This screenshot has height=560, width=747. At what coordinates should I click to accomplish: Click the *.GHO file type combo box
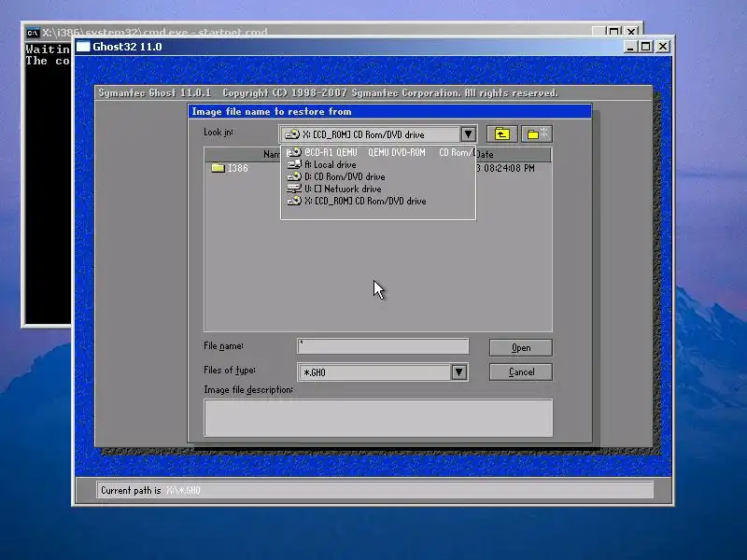(x=383, y=371)
